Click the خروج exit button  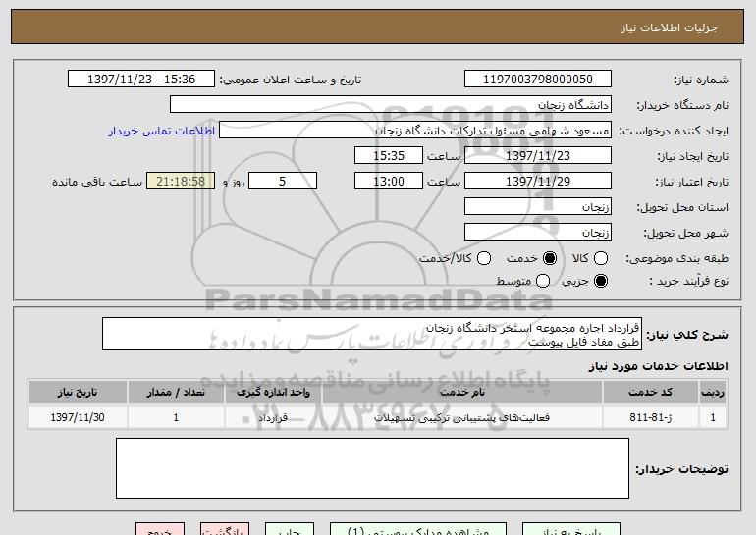(x=160, y=529)
